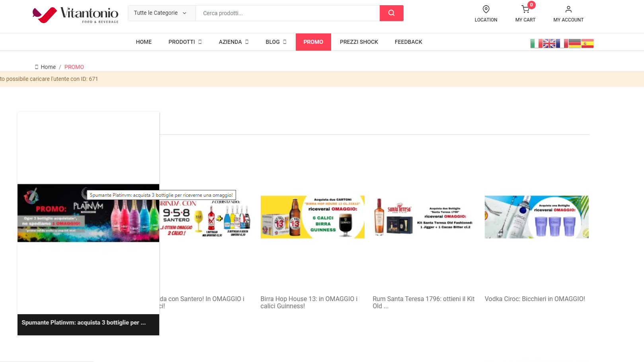Open the Spumante Platinvm promo banner image
Viewport: 644px width, 362px height.
click(88, 213)
